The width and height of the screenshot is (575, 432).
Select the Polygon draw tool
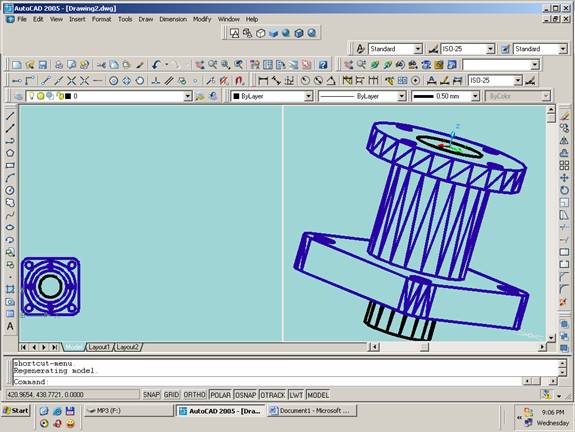(x=10, y=153)
